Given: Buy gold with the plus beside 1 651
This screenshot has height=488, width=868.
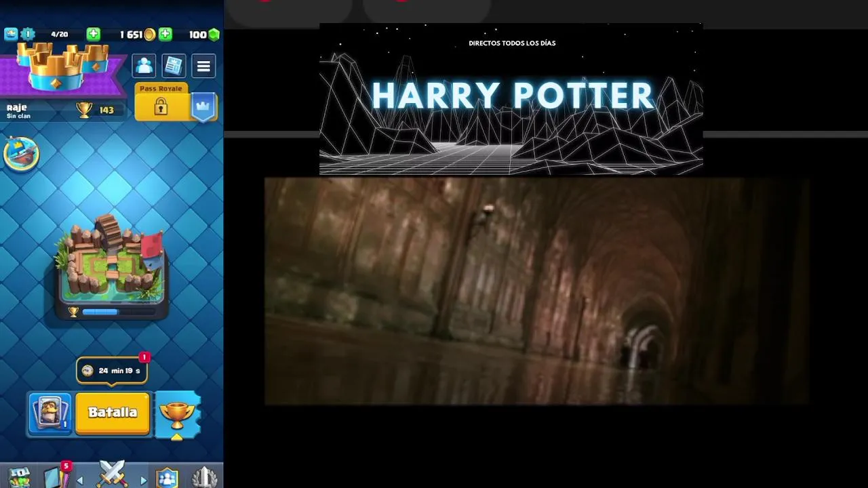Looking at the screenshot, I should click(165, 34).
